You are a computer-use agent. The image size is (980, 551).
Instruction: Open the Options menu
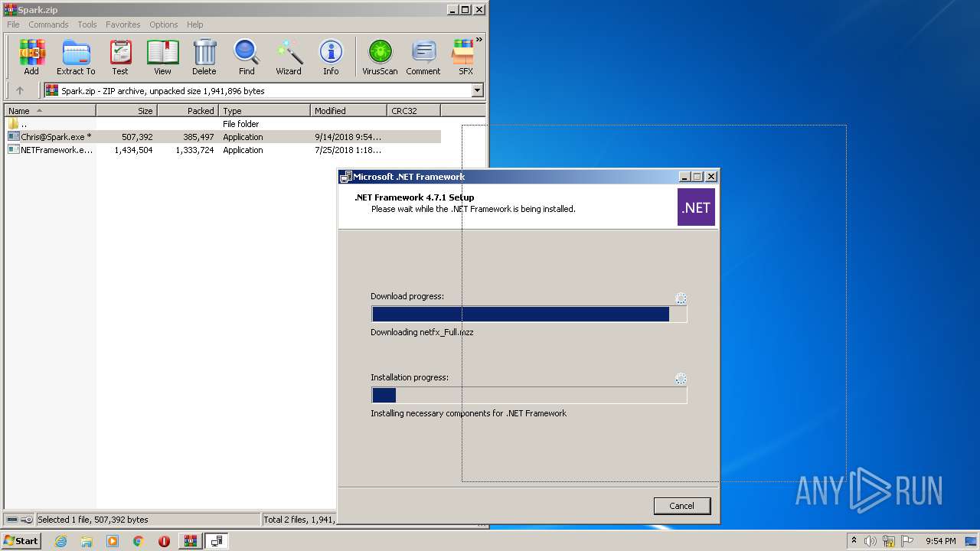[164, 24]
